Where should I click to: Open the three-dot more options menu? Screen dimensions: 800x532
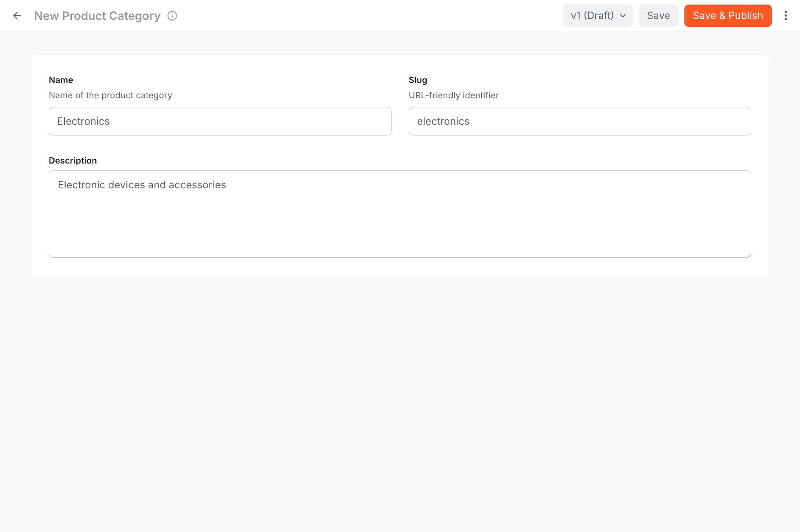(786, 16)
